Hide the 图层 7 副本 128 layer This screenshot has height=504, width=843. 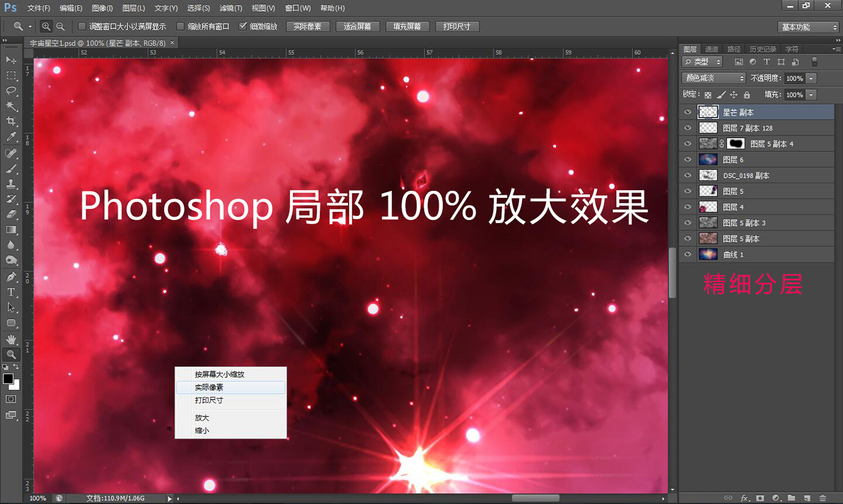pyautogui.click(x=688, y=128)
